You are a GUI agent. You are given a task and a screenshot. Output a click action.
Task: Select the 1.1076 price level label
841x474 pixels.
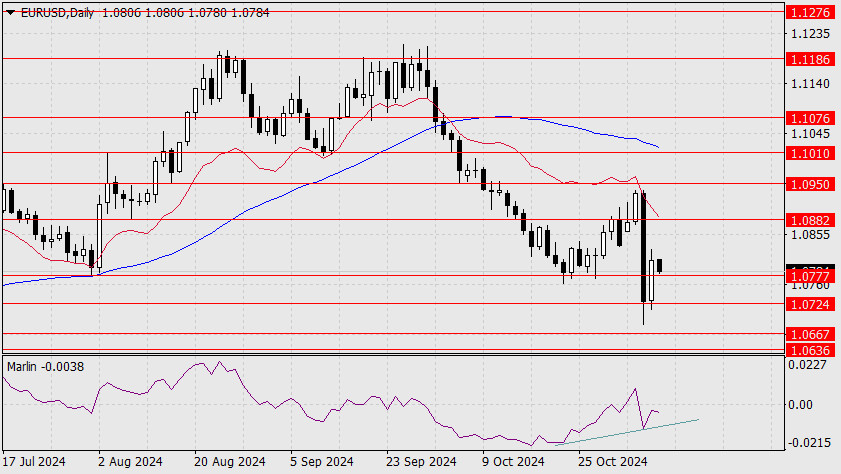(810, 118)
